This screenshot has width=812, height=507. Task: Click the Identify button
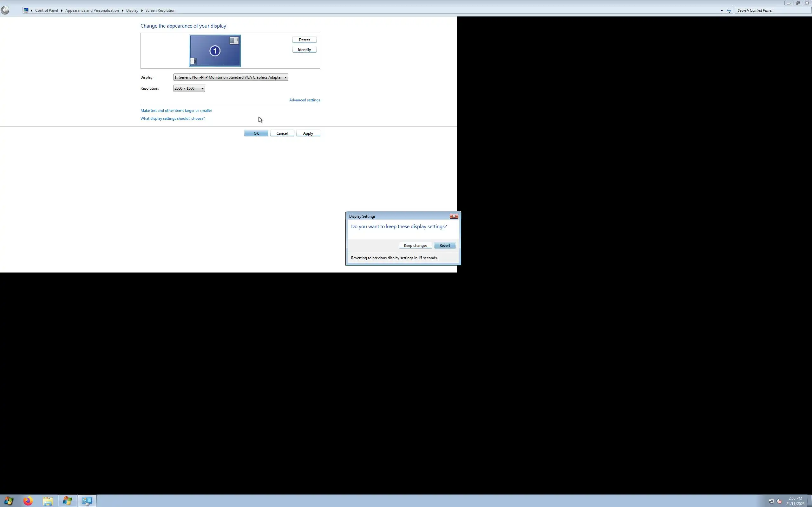click(304, 50)
